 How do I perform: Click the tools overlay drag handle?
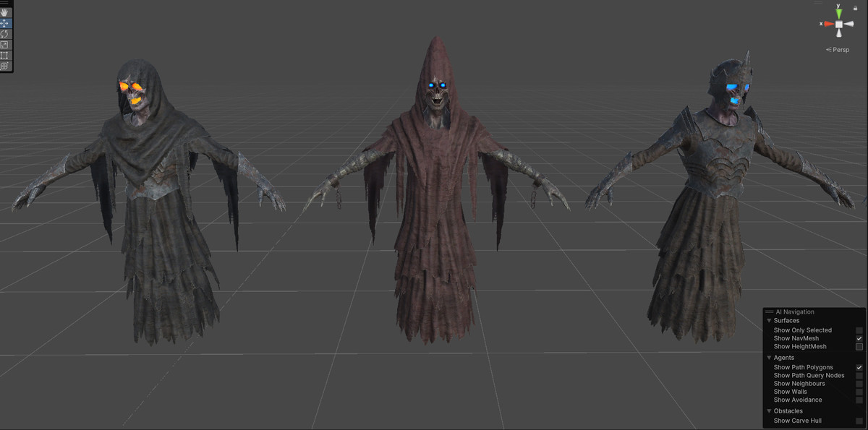[4, 2]
